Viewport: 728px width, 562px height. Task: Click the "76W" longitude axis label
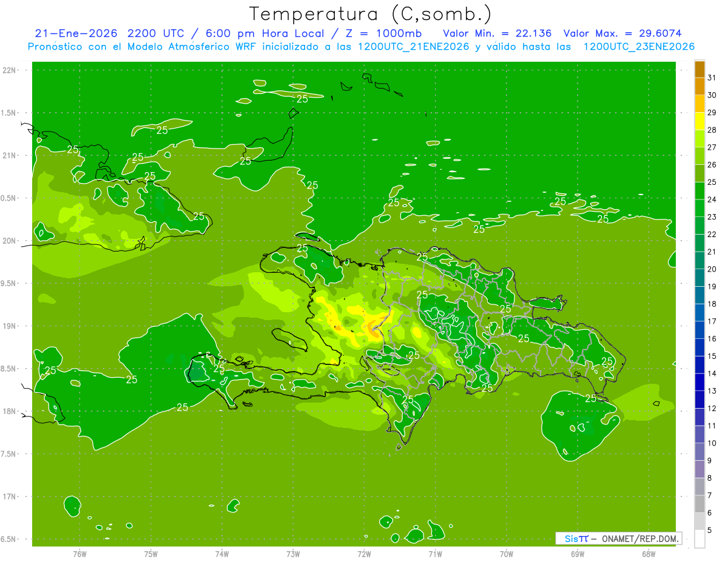(79, 554)
